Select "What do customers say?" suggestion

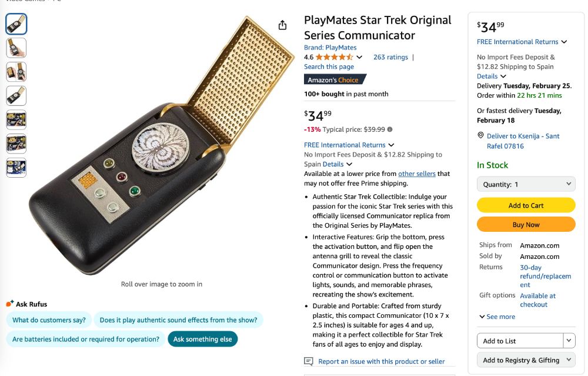(x=49, y=320)
